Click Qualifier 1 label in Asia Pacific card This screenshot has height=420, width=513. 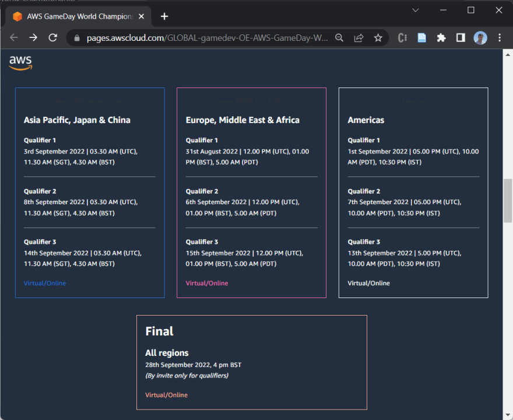[x=40, y=140]
